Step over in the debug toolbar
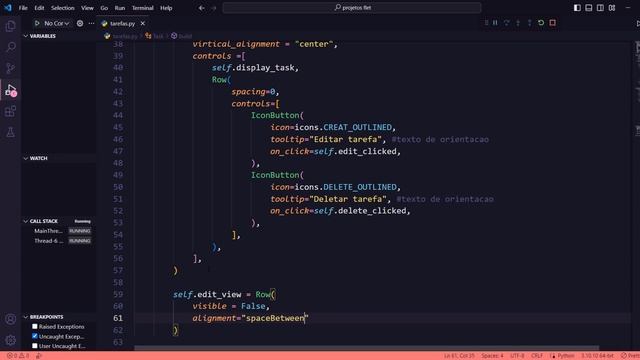 coord(507,23)
